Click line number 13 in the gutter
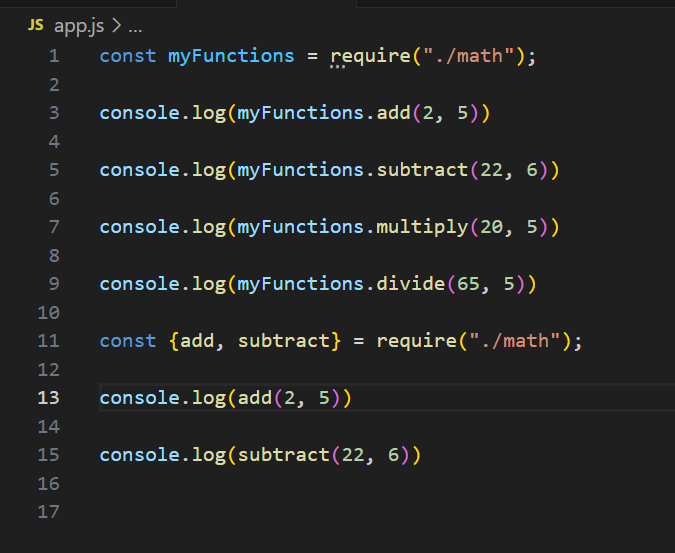 [48, 398]
